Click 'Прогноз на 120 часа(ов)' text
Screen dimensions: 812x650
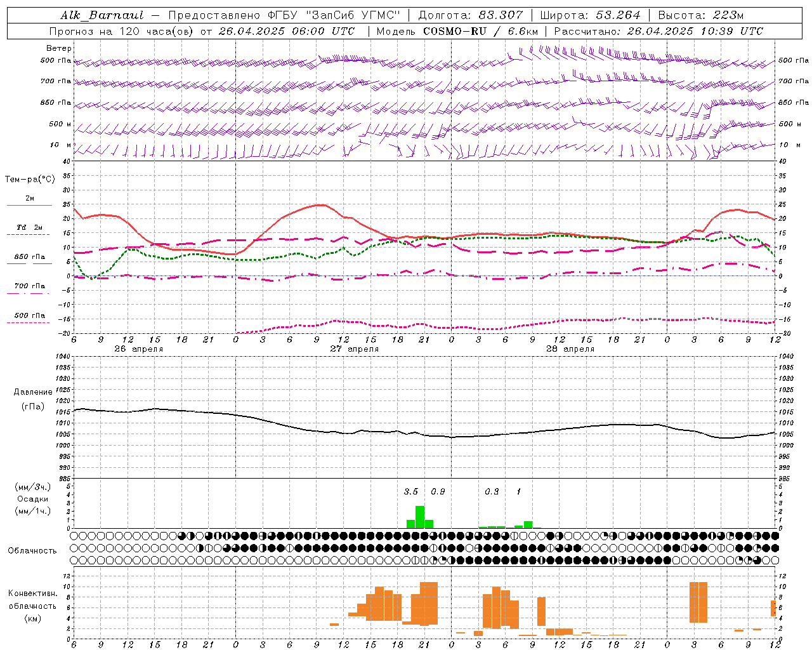122,31
